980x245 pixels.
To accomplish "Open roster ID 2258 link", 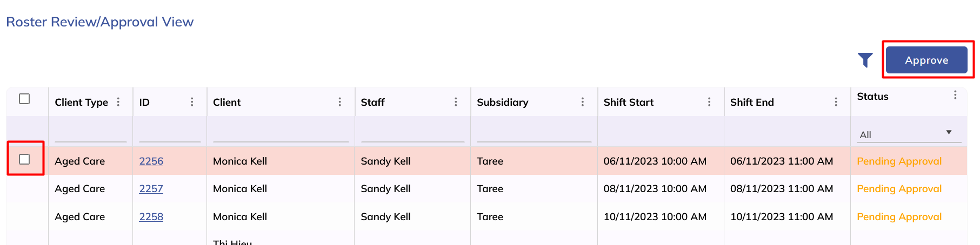I will (151, 217).
